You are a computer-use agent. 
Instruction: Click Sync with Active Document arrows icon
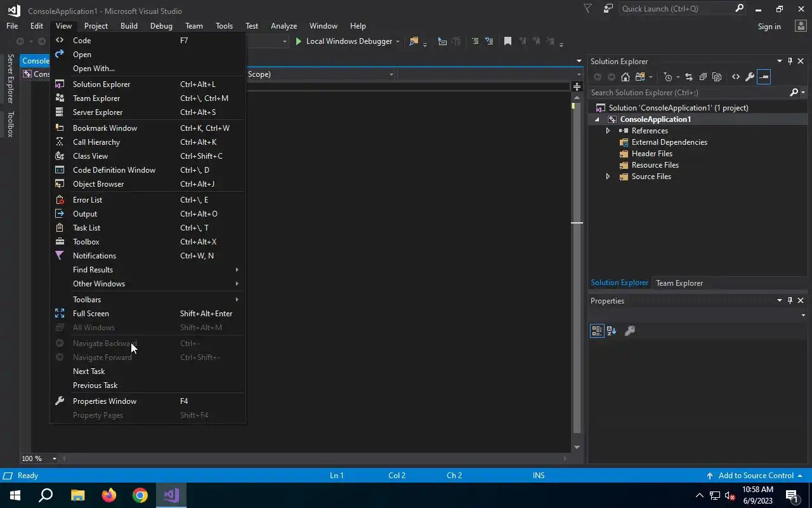(x=688, y=77)
